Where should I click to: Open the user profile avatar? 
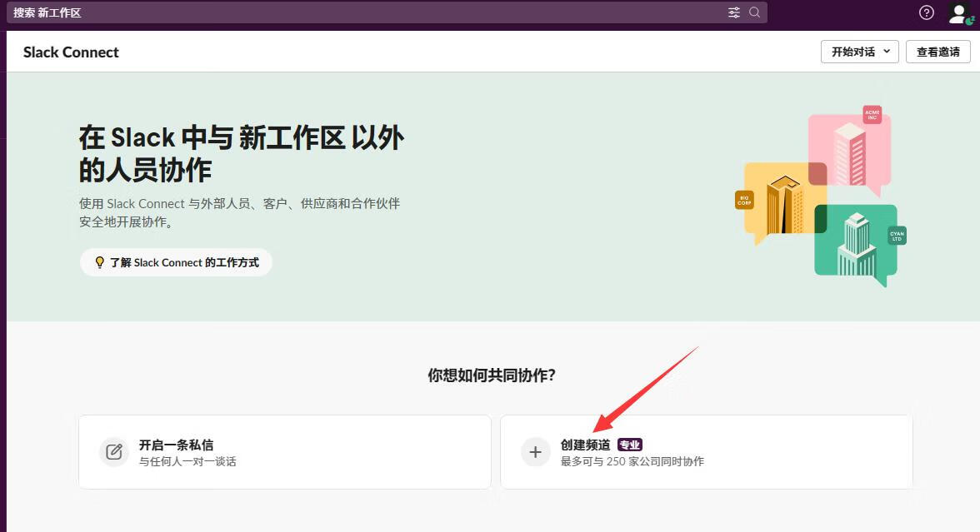pos(959,13)
